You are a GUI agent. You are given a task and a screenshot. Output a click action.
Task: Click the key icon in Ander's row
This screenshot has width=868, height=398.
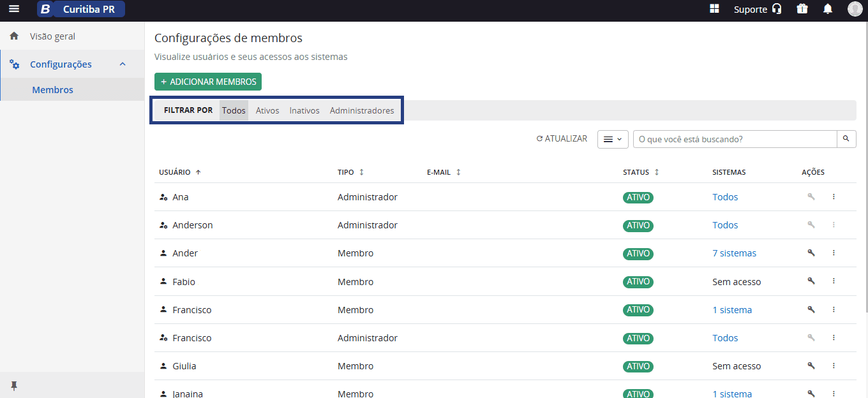coord(811,253)
